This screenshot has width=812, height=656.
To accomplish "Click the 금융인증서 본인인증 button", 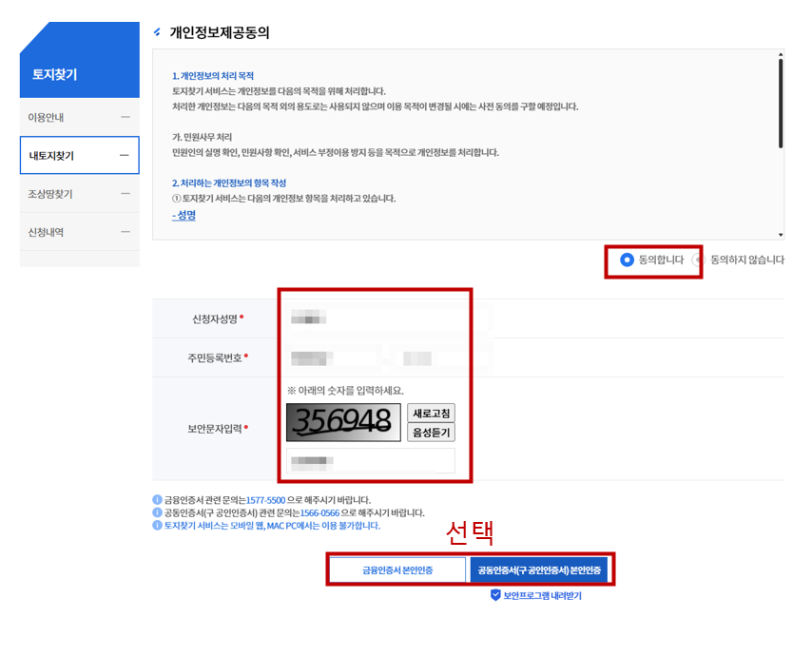I will coord(397,570).
